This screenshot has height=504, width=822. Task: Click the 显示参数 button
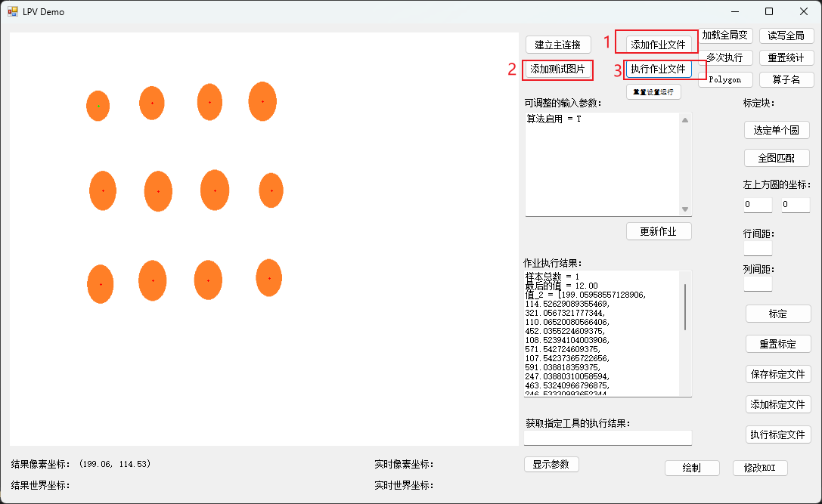pos(551,465)
